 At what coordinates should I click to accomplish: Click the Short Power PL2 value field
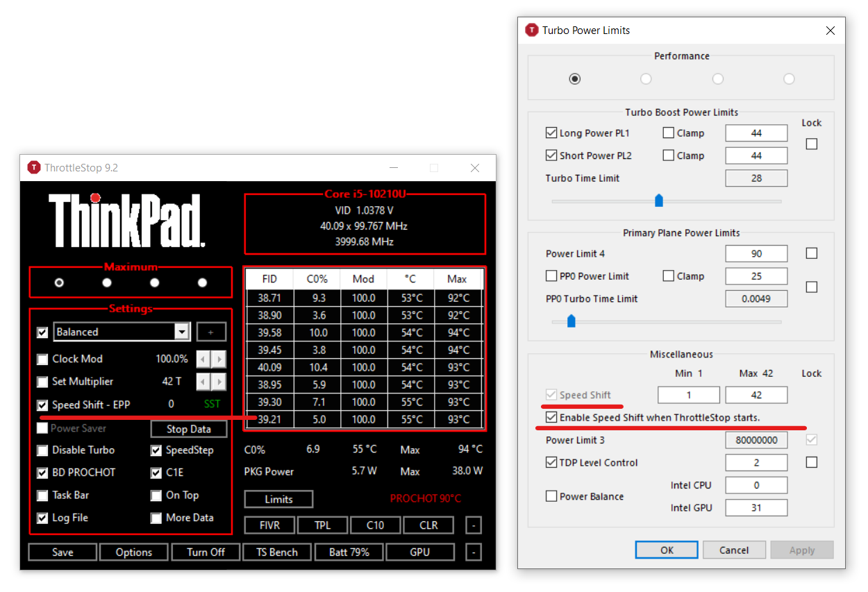756,155
